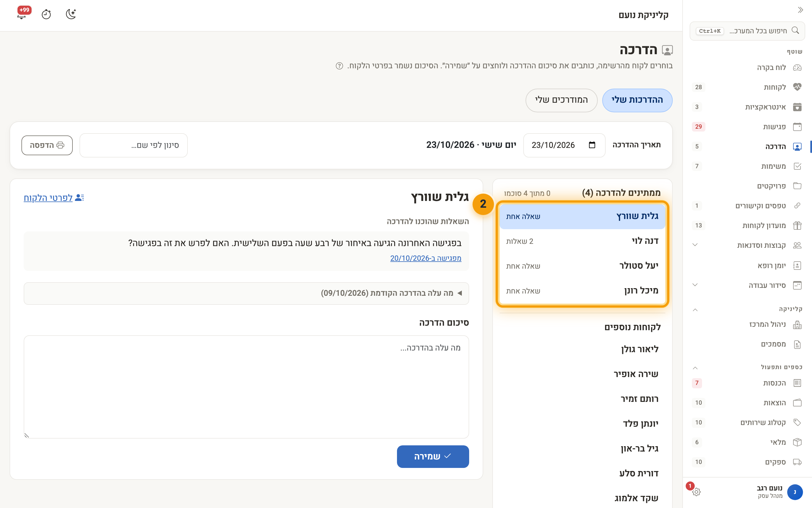The height and width of the screenshot is (508, 812).
Task: Select ליאור גולן under לקוחות נוספים
Action: click(x=582, y=349)
